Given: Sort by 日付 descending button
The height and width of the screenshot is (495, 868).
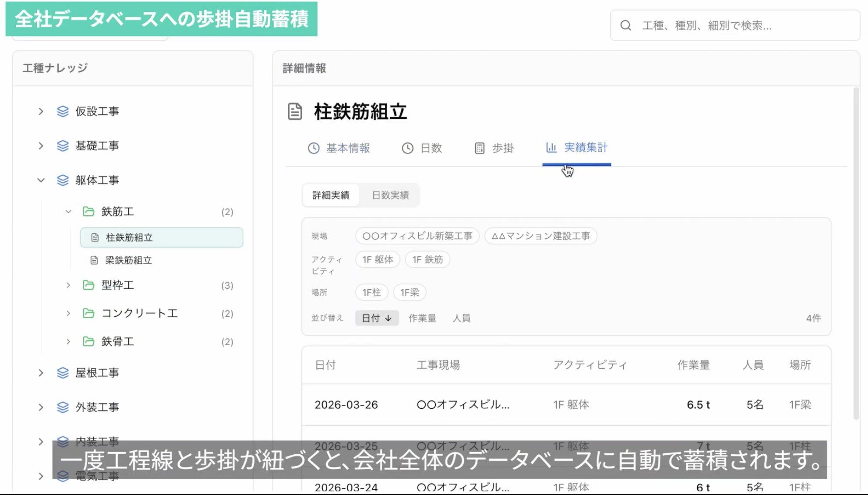Looking at the screenshot, I should [x=377, y=318].
